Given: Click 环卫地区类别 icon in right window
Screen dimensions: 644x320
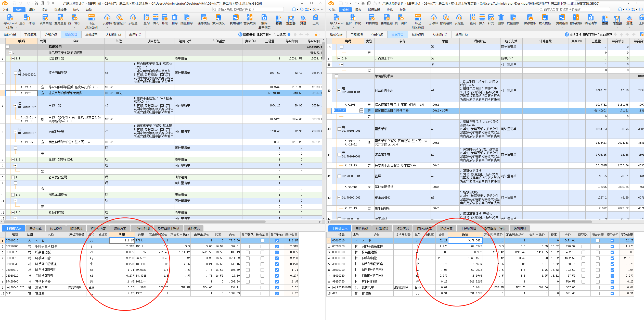Looking at the screenshot, I should coord(418,18).
